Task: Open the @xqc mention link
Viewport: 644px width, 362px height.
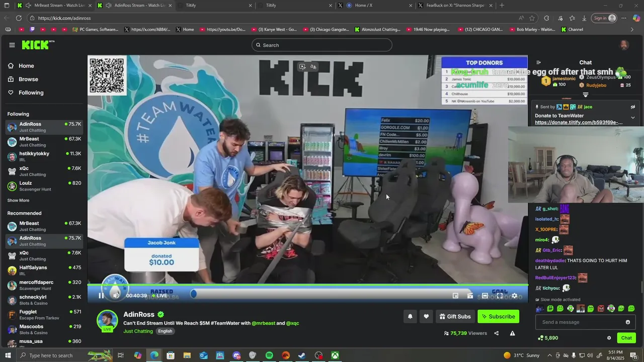Action: click(292, 323)
